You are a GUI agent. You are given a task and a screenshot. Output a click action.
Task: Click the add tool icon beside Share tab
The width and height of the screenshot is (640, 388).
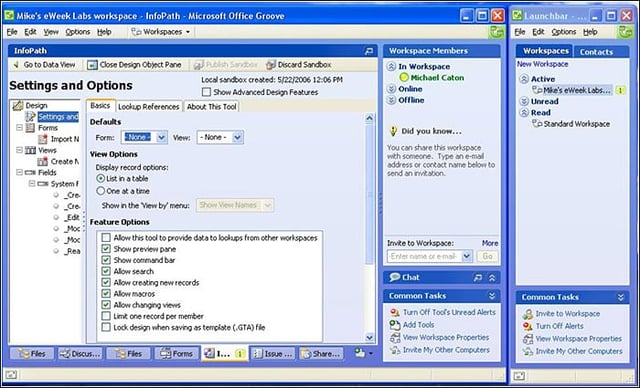(360, 353)
